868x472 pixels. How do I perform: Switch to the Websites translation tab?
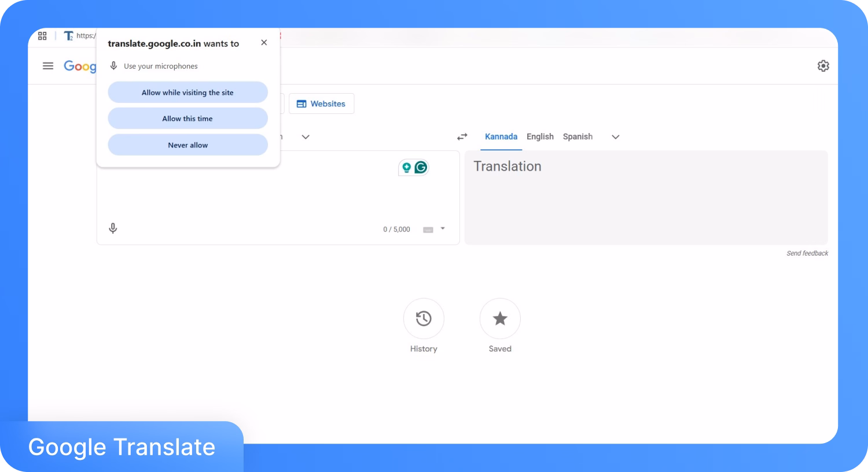[x=321, y=104]
